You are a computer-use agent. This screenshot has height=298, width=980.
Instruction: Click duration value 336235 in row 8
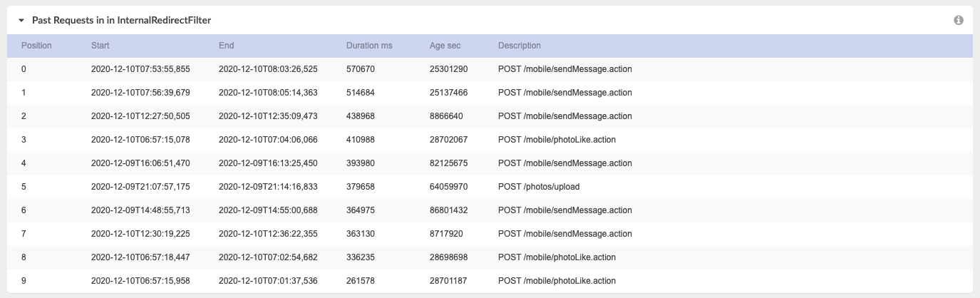361,257
